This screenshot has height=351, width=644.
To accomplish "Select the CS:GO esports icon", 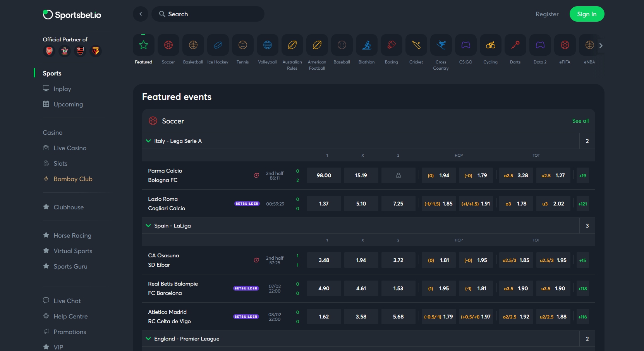I will point(466,45).
